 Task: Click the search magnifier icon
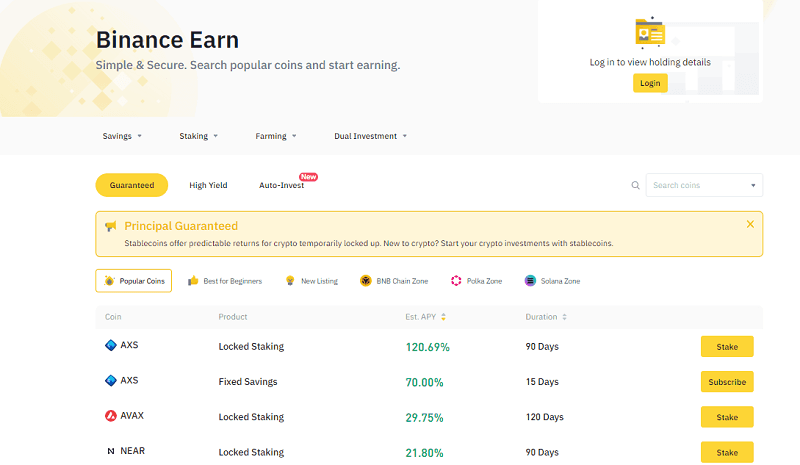tap(635, 185)
